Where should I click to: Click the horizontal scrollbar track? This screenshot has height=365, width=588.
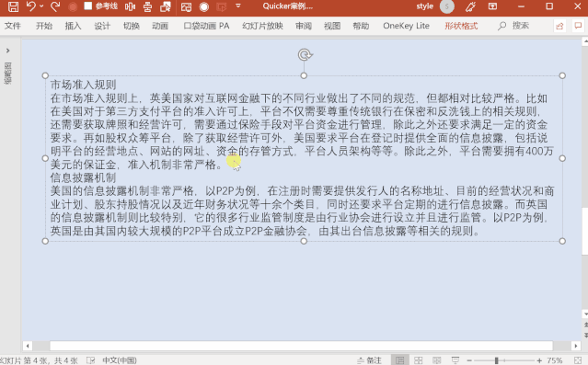(301, 346)
